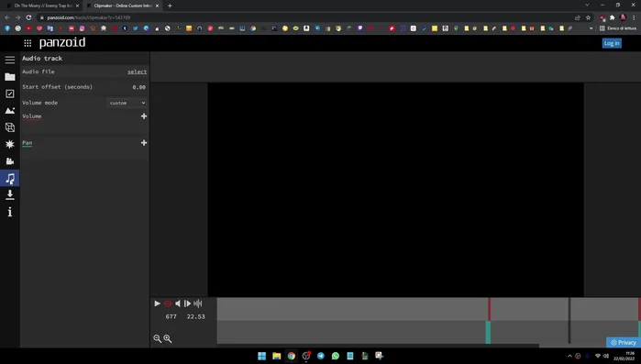Reload the page
Image resolution: width=641 pixels, height=364 pixels.
pos(28,17)
